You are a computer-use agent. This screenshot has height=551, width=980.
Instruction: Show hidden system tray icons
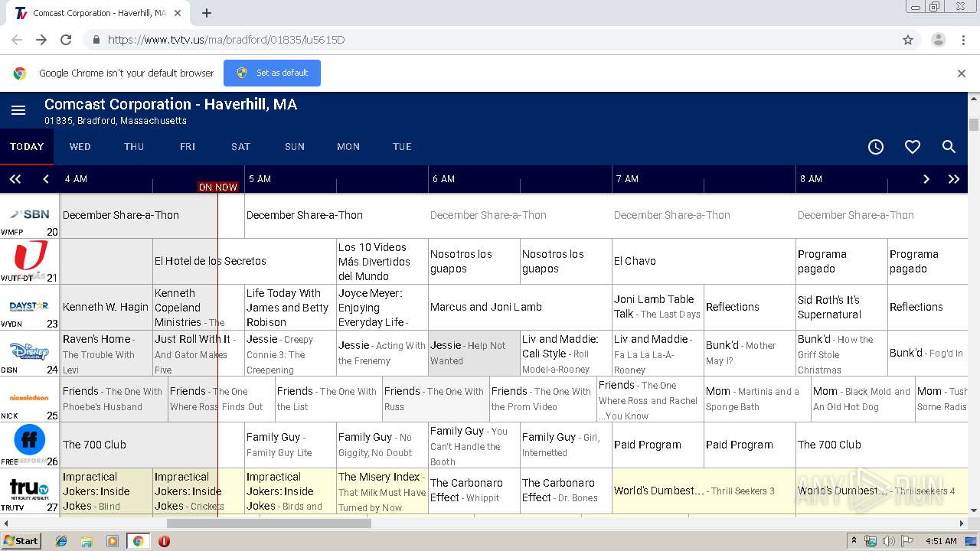[854, 540]
